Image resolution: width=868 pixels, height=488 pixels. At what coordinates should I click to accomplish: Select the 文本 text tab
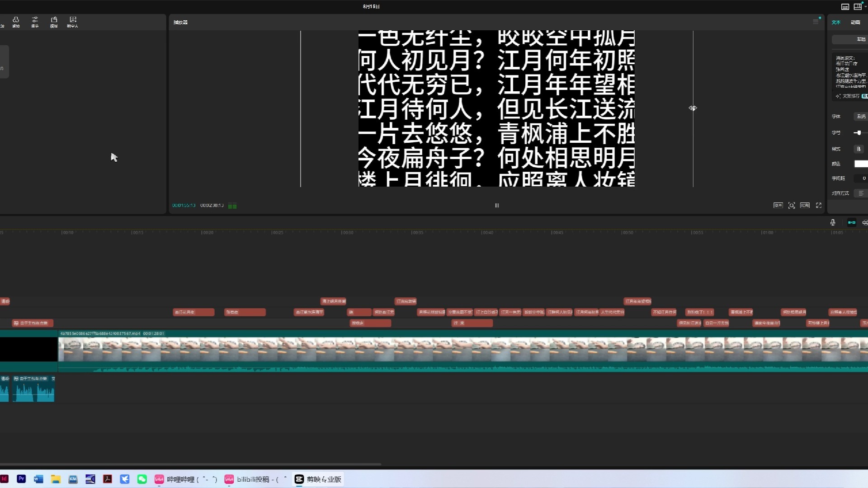point(836,22)
